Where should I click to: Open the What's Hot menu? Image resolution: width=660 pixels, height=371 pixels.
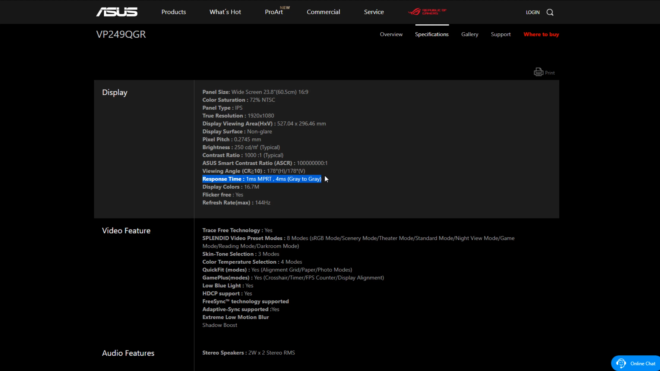point(225,12)
